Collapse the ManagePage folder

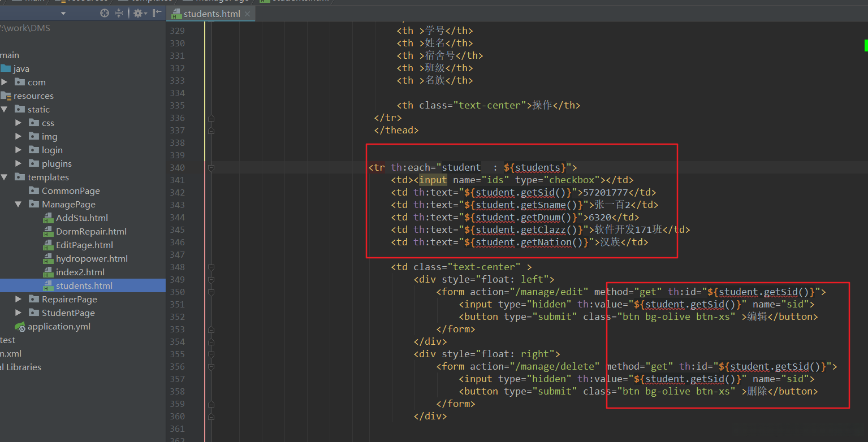(19, 204)
